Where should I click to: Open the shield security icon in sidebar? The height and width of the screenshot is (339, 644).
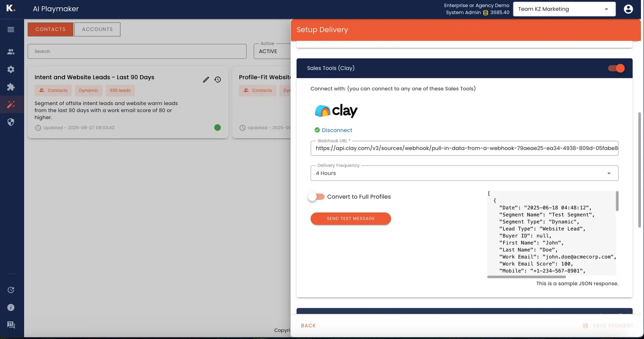[11, 122]
